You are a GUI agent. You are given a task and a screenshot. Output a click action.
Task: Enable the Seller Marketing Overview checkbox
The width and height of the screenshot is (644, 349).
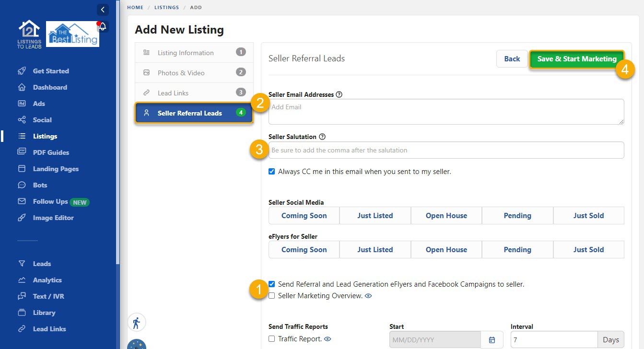pyautogui.click(x=272, y=296)
